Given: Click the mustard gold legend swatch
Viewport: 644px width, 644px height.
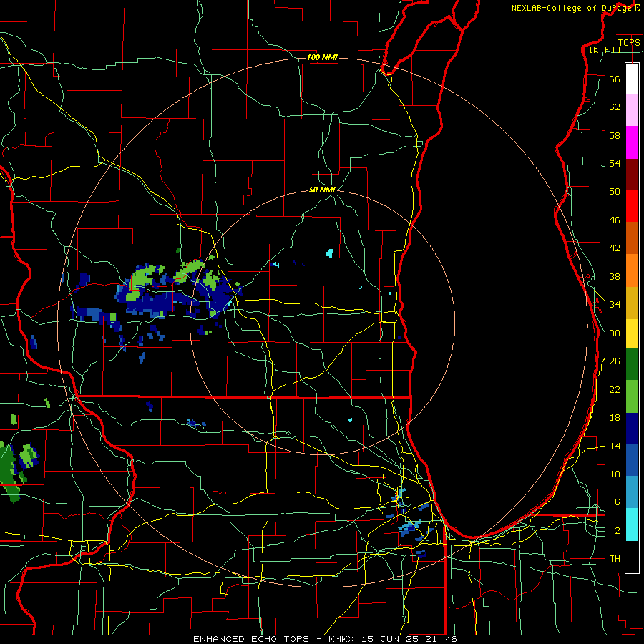Looking at the screenshot, I should point(632,303).
